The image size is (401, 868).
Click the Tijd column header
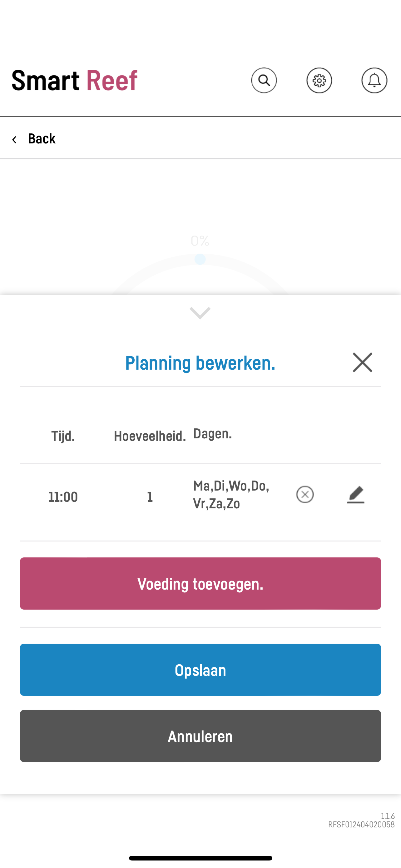click(63, 436)
